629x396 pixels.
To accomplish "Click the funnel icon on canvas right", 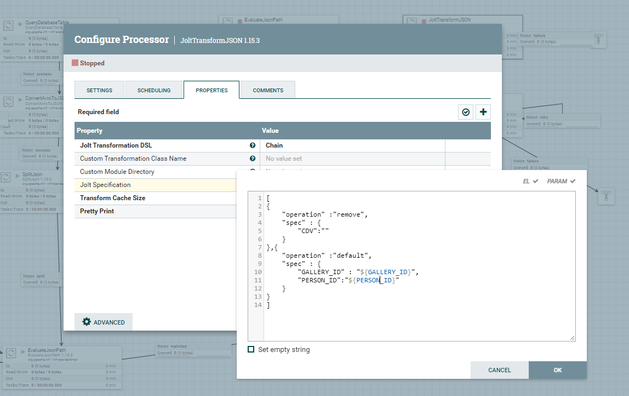I will [606, 197].
